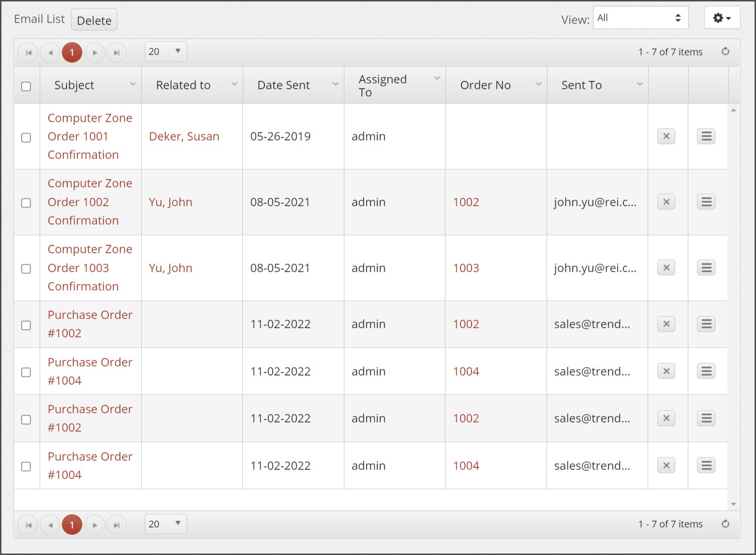The height and width of the screenshot is (555, 756).
Task: Expand the Date Sent column menu arrow
Action: (336, 84)
